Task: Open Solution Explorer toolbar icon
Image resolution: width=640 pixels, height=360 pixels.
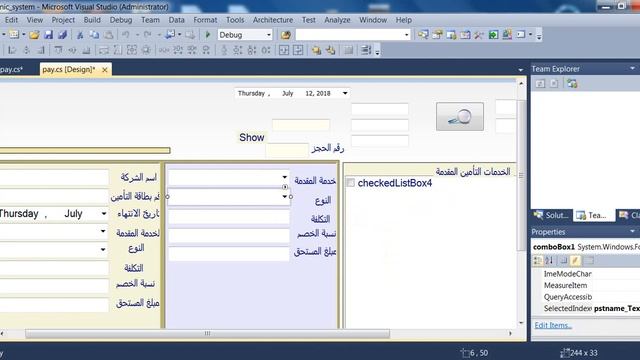Action: 423,35
